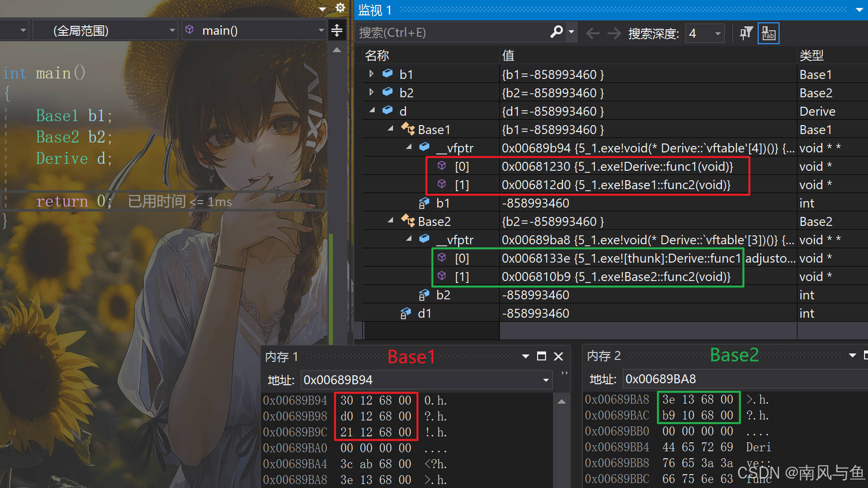This screenshot has height=488, width=868.
Task: Click Memory 2 address field 0x00689BA8
Action: (x=745, y=379)
